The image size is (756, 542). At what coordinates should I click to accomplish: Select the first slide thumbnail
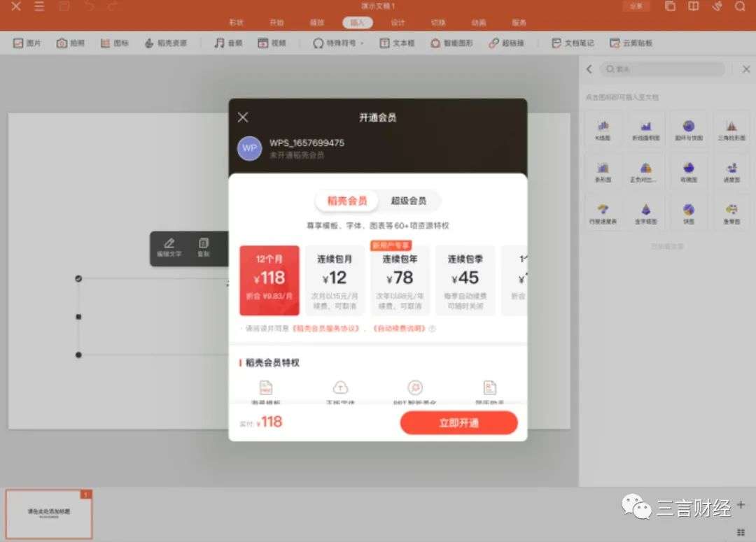coord(49,513)
